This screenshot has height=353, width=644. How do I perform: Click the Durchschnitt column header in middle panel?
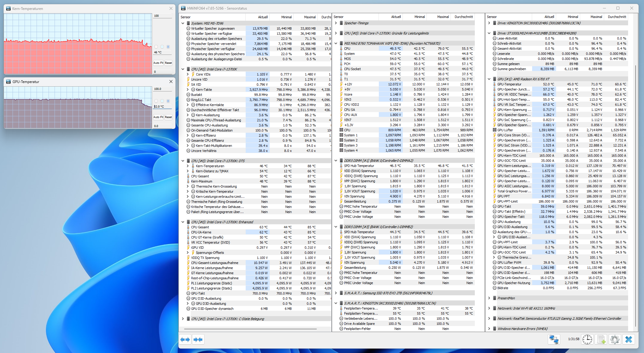click(463, 17)
